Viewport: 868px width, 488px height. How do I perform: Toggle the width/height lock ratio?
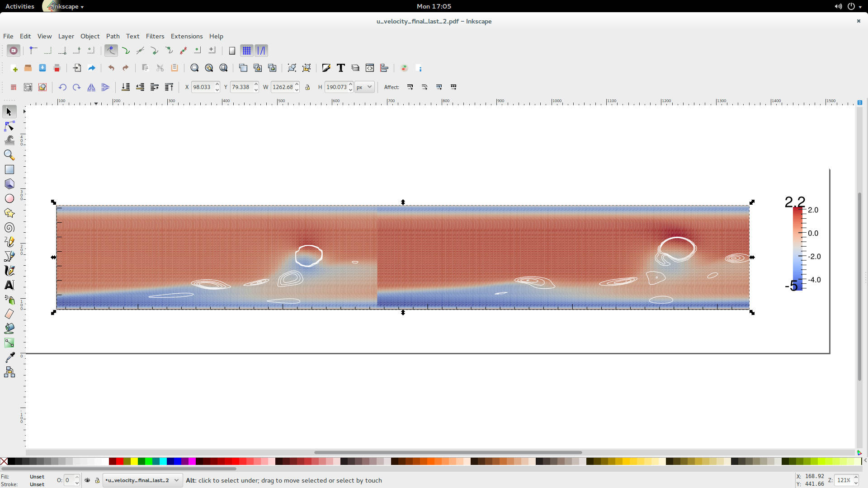[x=308, y=87]
